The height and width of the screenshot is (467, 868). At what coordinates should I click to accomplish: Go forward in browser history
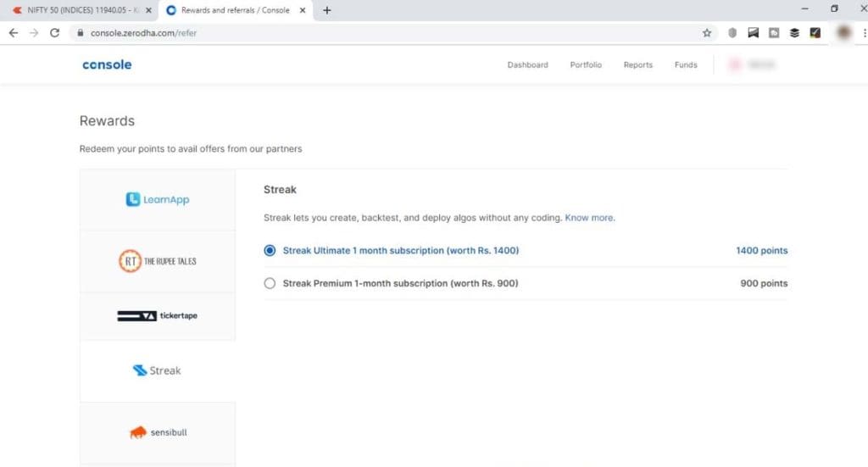coord(34,33)
